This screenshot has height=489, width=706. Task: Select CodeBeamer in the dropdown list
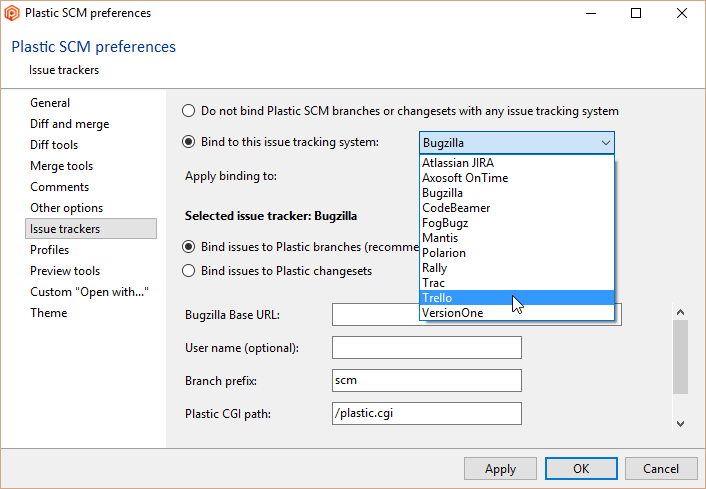coord(516,208)
